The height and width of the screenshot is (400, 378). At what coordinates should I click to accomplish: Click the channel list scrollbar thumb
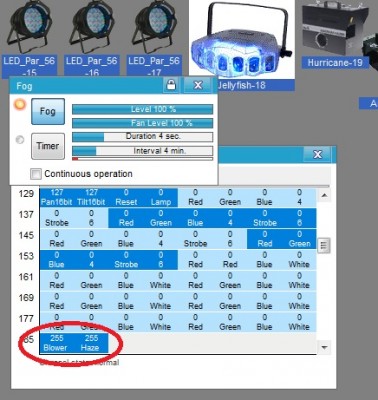[324, 246]
